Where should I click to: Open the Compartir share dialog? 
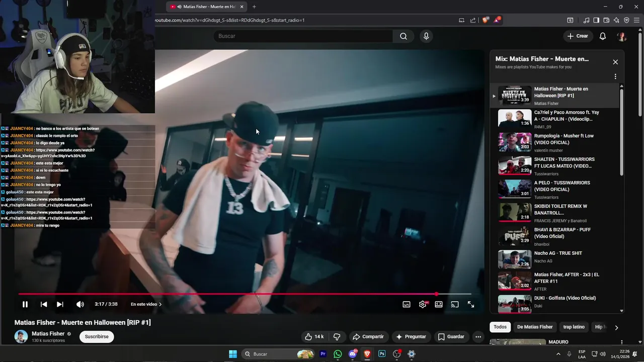tap(368, 336)
